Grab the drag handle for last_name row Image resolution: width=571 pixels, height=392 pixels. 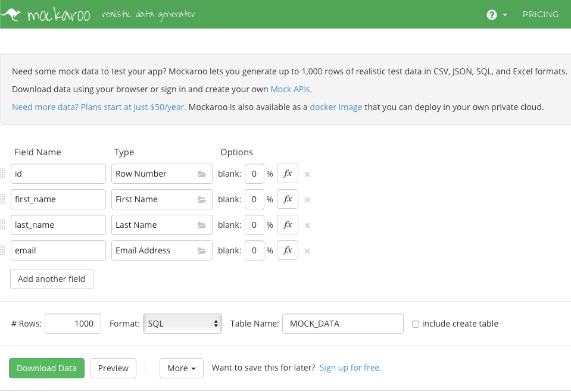pos(2,225)
